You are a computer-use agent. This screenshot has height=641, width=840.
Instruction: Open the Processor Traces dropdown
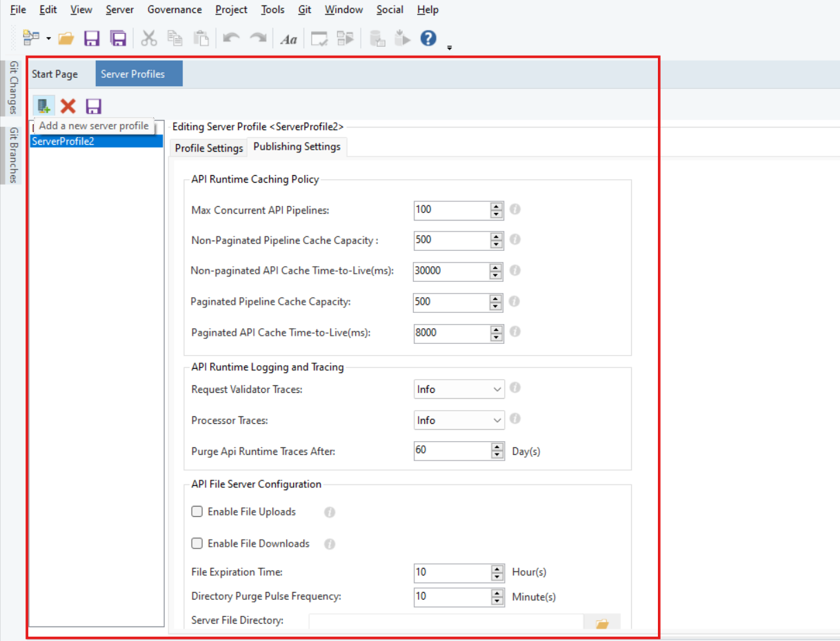[459, 420]
